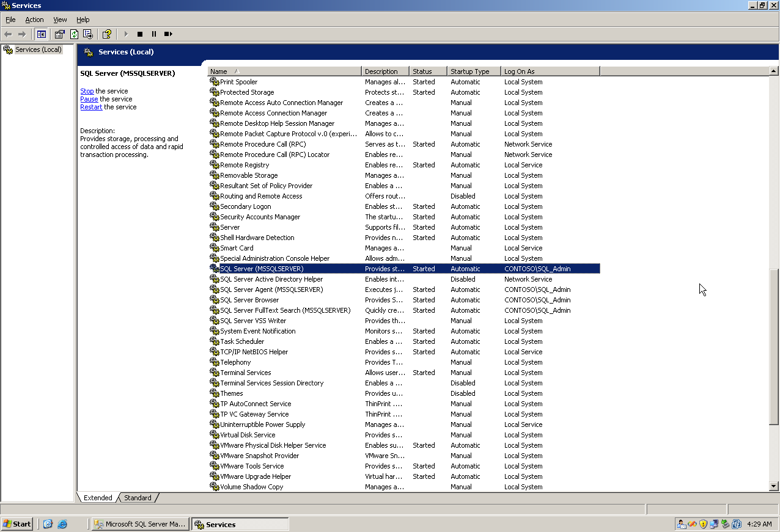Click gear icon beside Remote Registry
Screen dimensions: 780x532
pyautogui.click(x=214, y=165)
